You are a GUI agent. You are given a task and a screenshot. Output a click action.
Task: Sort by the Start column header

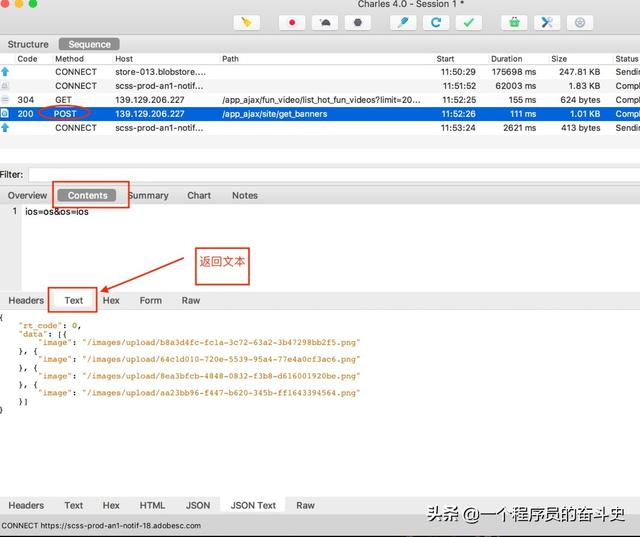445,59
